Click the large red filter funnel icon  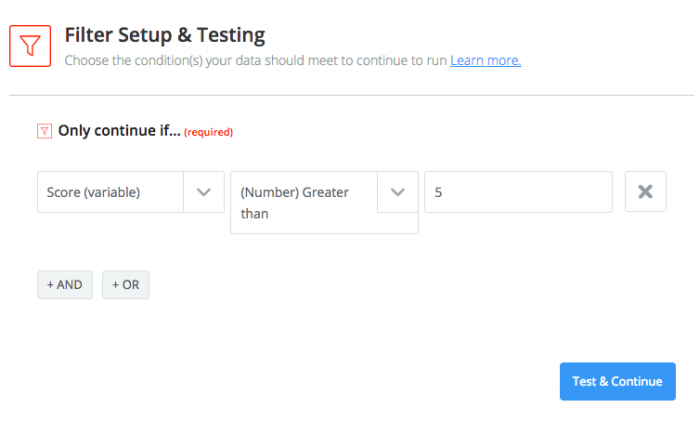pos(30,46)
